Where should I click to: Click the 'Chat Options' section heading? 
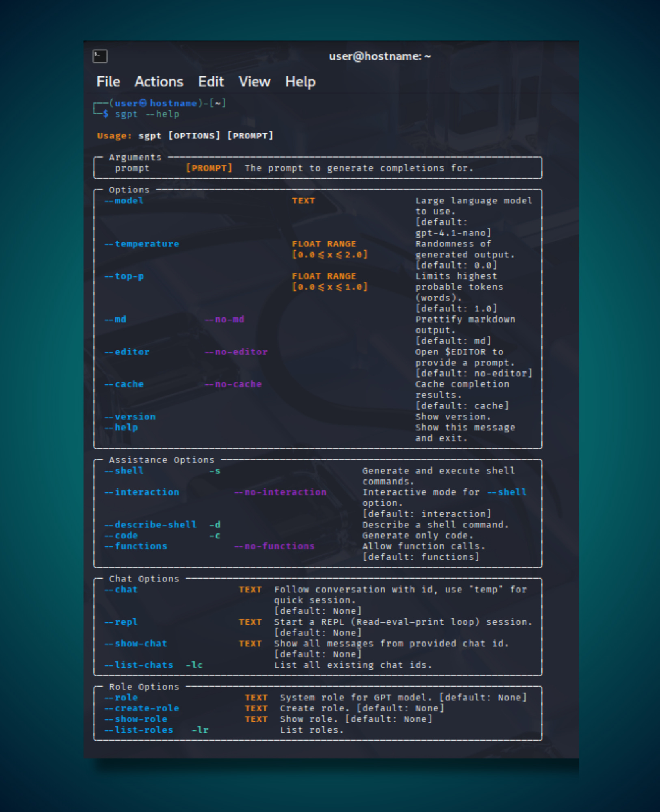click(x=144, y=579)
